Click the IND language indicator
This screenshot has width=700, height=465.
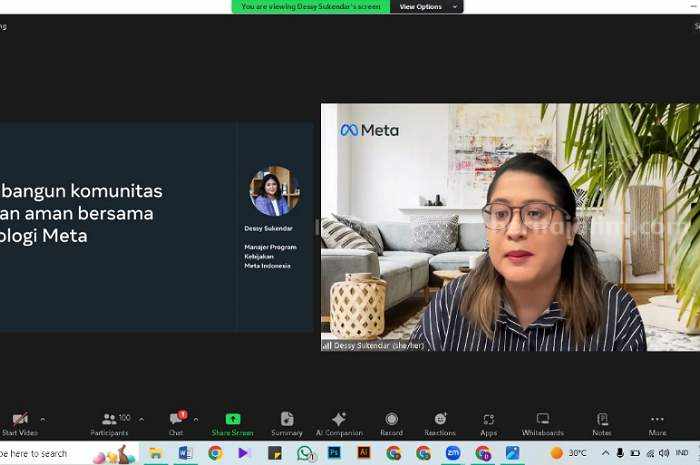[x=681, y=453]
